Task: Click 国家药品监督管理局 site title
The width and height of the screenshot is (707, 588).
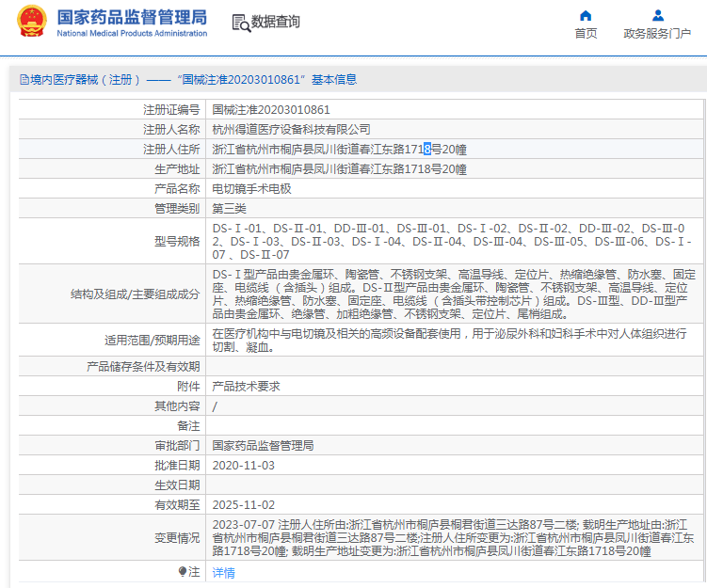Action: pos(132,17)
